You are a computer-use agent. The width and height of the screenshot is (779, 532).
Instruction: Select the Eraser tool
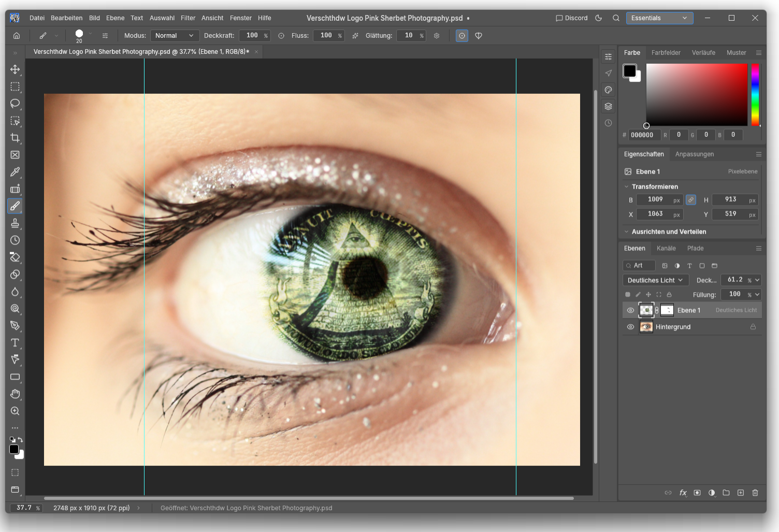(15, 257)
